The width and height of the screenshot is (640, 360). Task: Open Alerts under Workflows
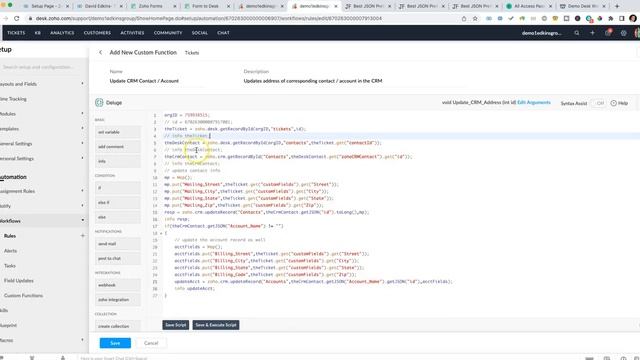click(x=10, y=251)
